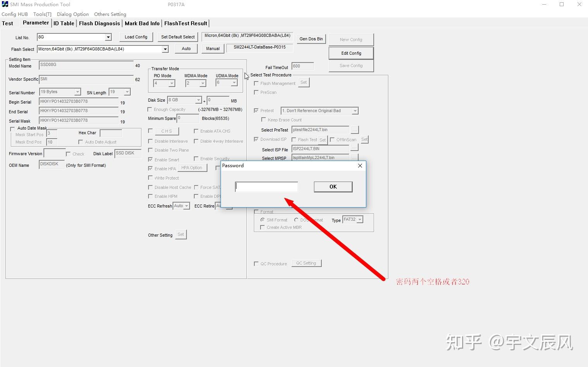Screen dimensions: 588x367
Task: Open the Pretest mode dropdown
Action: (355, 111)
